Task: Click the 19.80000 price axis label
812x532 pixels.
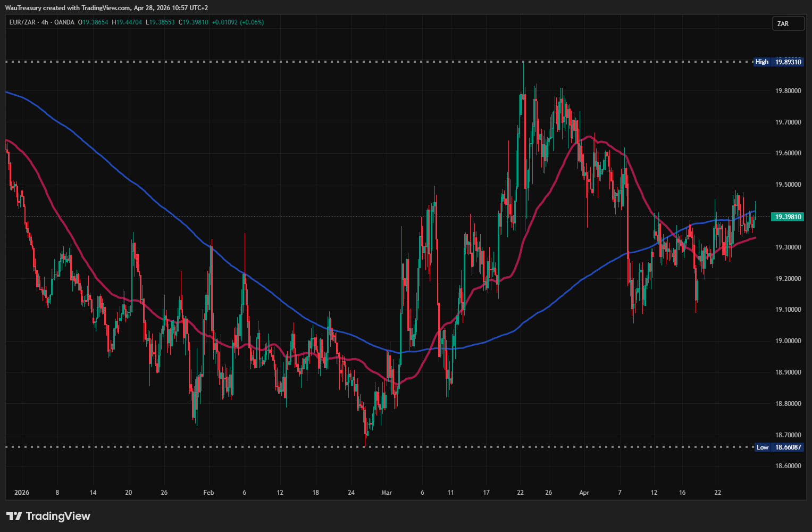Action: click(788, 91)
